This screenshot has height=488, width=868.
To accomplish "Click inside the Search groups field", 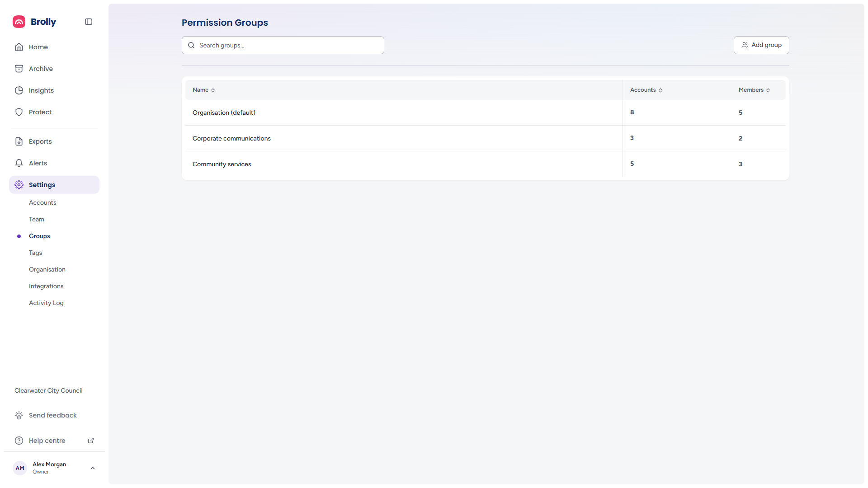I will [x=283, y=45].
